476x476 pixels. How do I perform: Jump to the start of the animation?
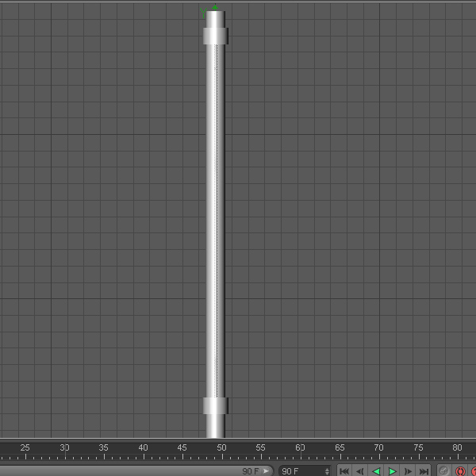click(344, 471)
